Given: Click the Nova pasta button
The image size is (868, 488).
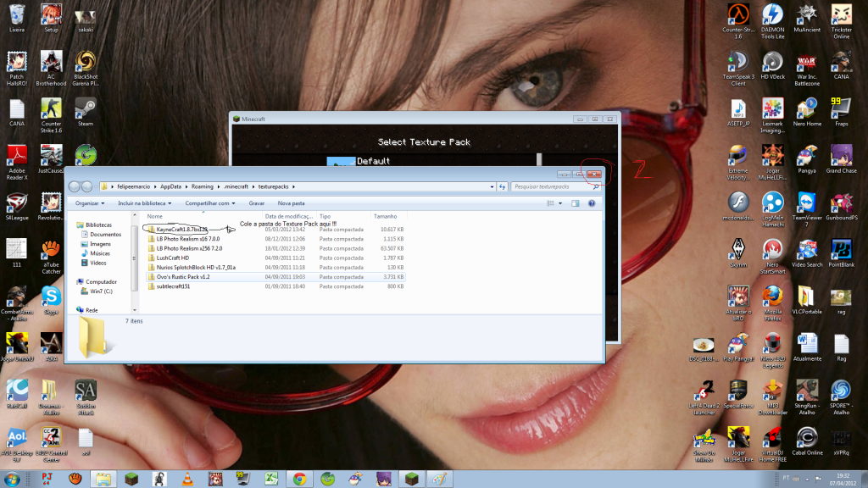Looking at the screenshot, I should (x=291, y=203).
